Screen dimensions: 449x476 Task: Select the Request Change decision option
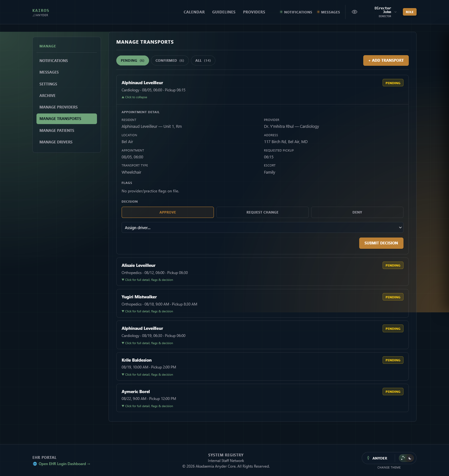tap(263, 212)
